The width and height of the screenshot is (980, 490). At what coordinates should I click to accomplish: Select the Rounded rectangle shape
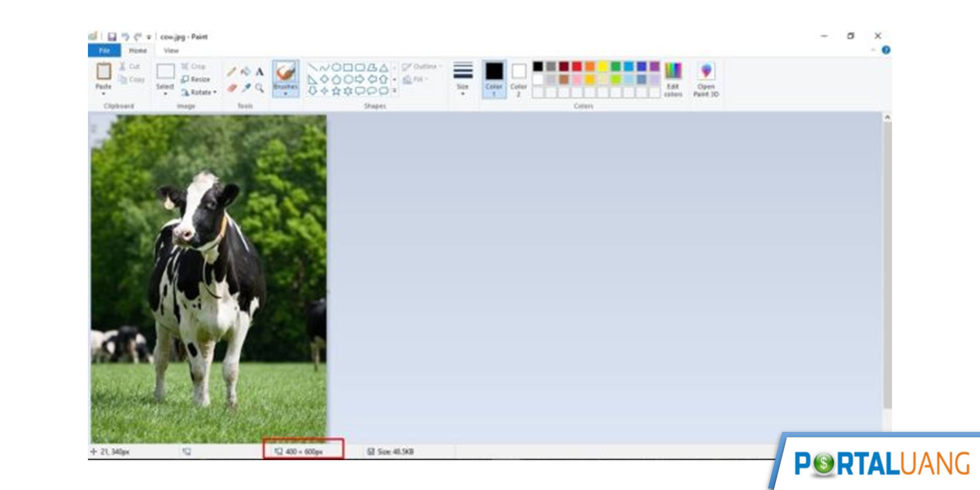tap(360, 67)
